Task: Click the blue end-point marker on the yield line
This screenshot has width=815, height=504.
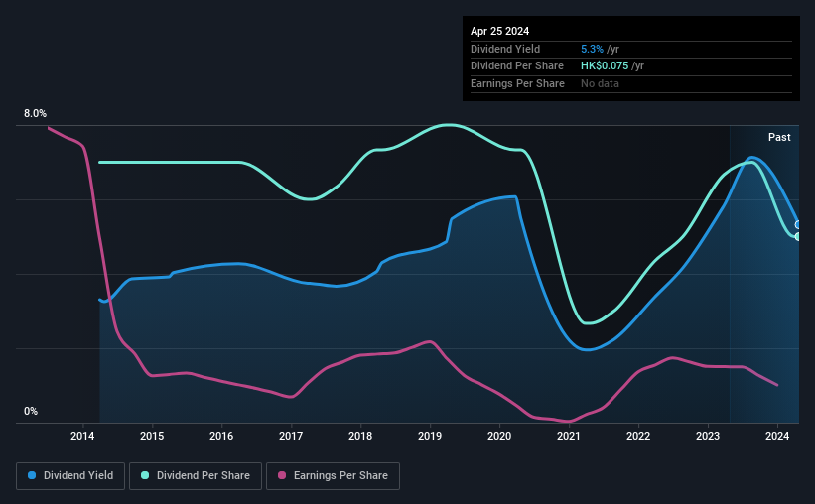Action: (798, 225)
